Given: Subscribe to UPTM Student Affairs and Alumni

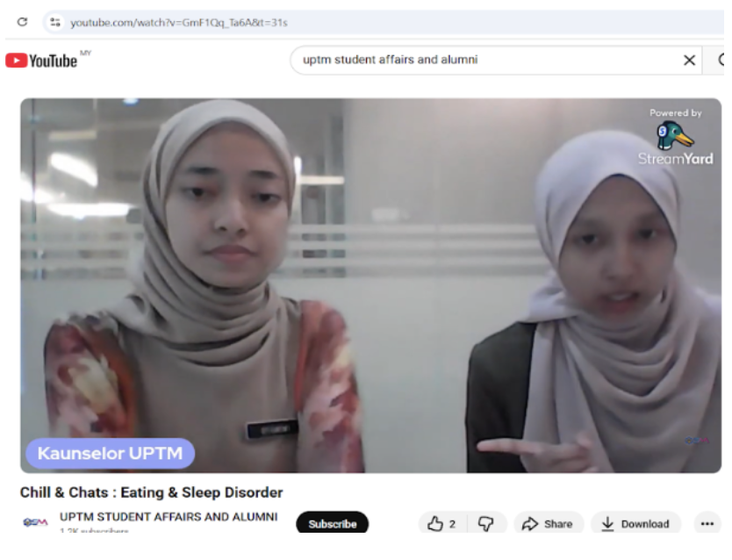Looking at the screenshot, I should click(332, 524).
